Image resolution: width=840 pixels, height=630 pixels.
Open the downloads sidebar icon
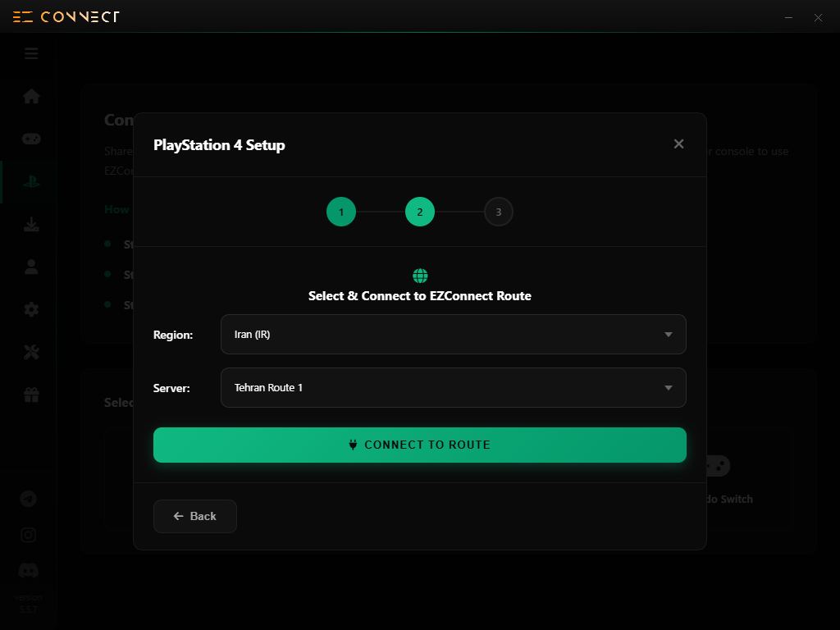pos(31,224)
